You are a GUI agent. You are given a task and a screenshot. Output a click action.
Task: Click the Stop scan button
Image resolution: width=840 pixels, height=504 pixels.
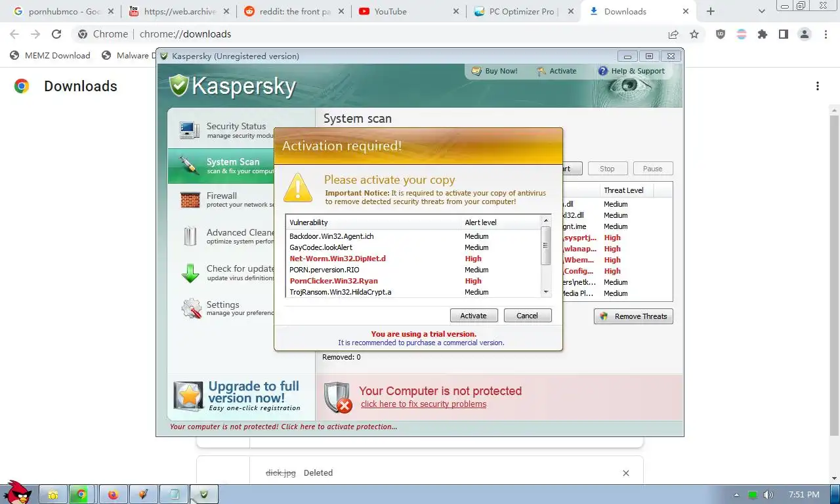pyautogui.click(x=608, y=169)
